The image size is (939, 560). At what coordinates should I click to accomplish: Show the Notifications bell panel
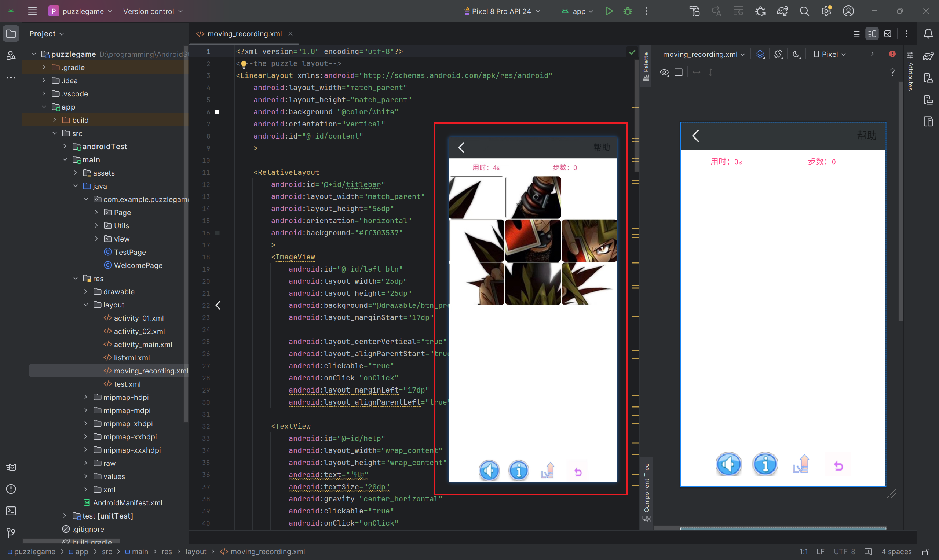[x=928, y=34]
